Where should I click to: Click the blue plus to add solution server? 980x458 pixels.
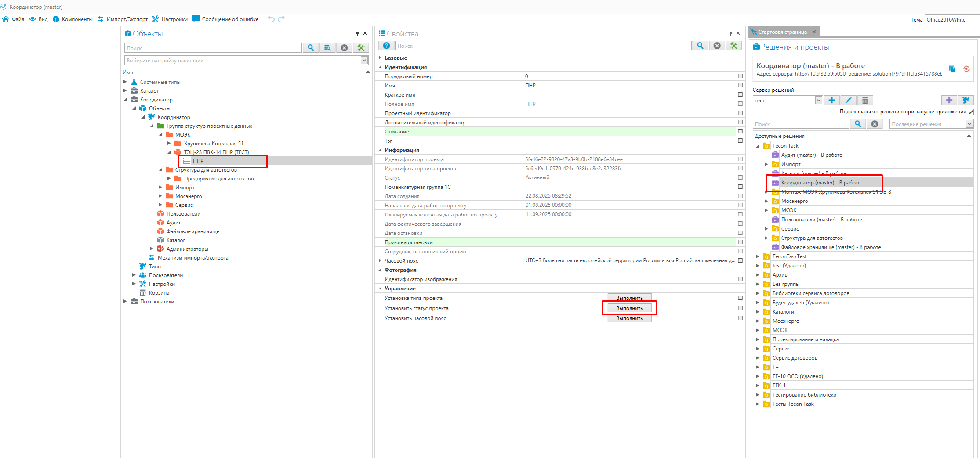click(831, 101)
